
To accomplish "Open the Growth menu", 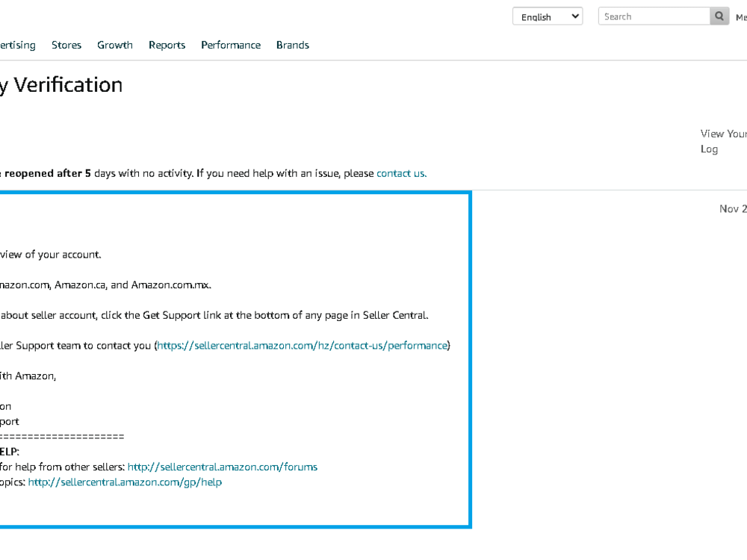I will point(114,45).
